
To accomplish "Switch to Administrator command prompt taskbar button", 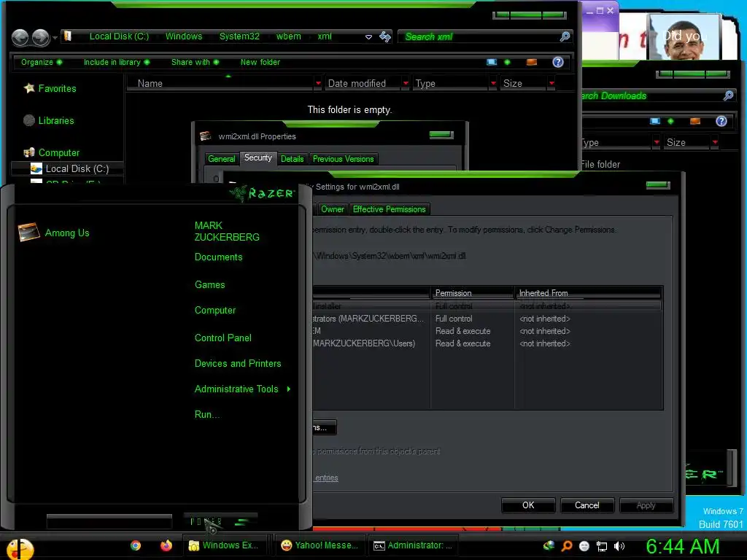I will 414,545.
